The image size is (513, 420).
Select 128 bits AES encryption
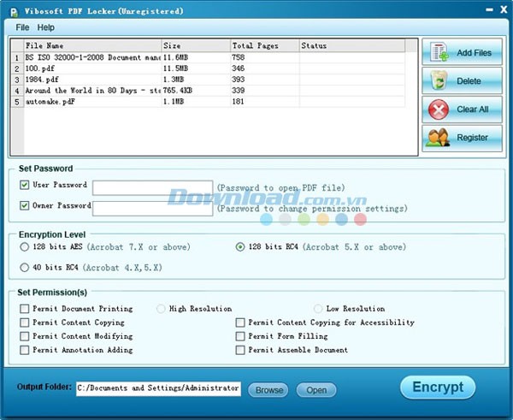click(25, 247)
